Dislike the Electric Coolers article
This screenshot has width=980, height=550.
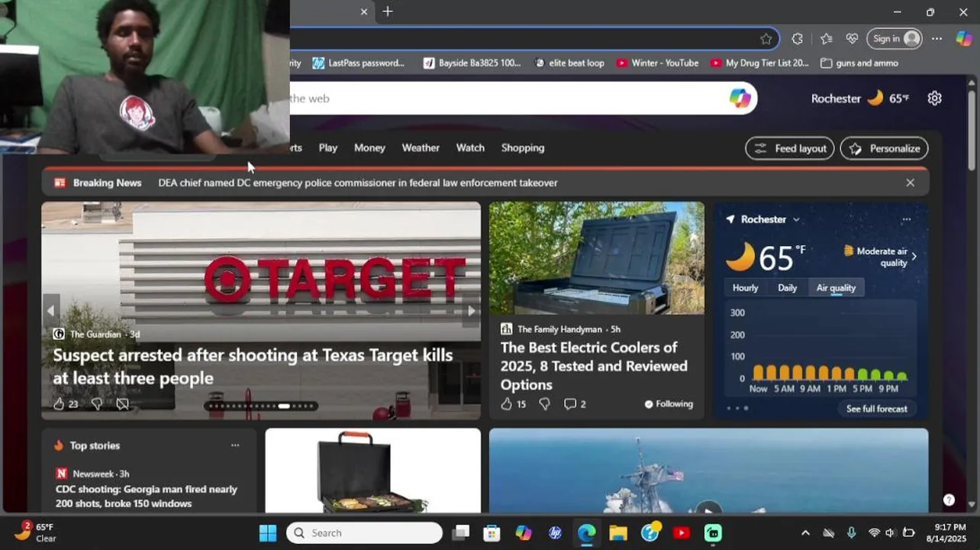(x=544, y=404)
